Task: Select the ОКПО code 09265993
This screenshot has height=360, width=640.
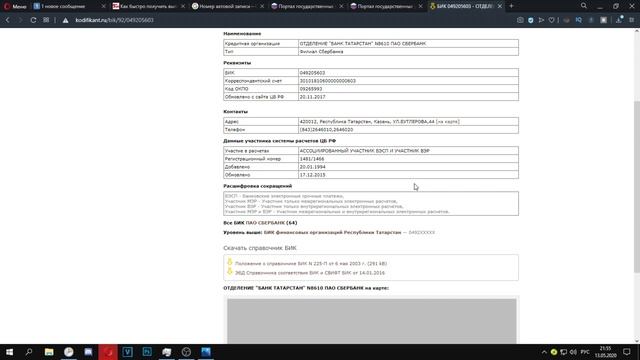Action: click(x=311, y=89)
